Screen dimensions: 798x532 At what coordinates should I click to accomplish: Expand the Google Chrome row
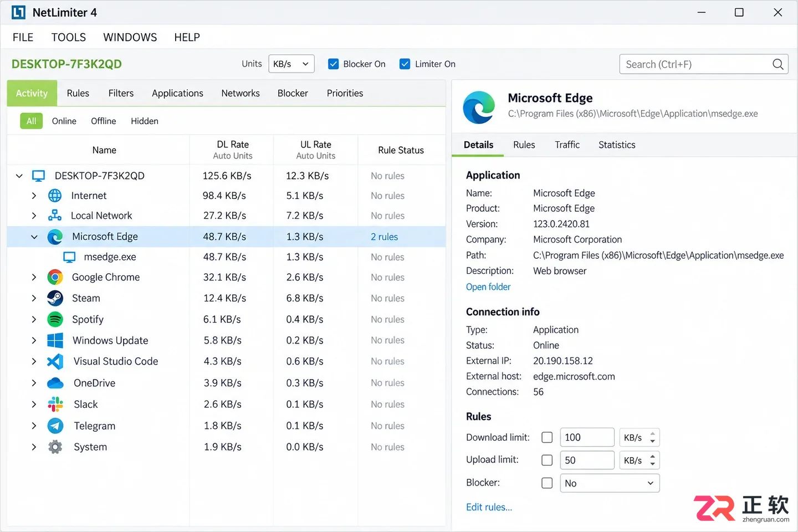coord(34,277)
